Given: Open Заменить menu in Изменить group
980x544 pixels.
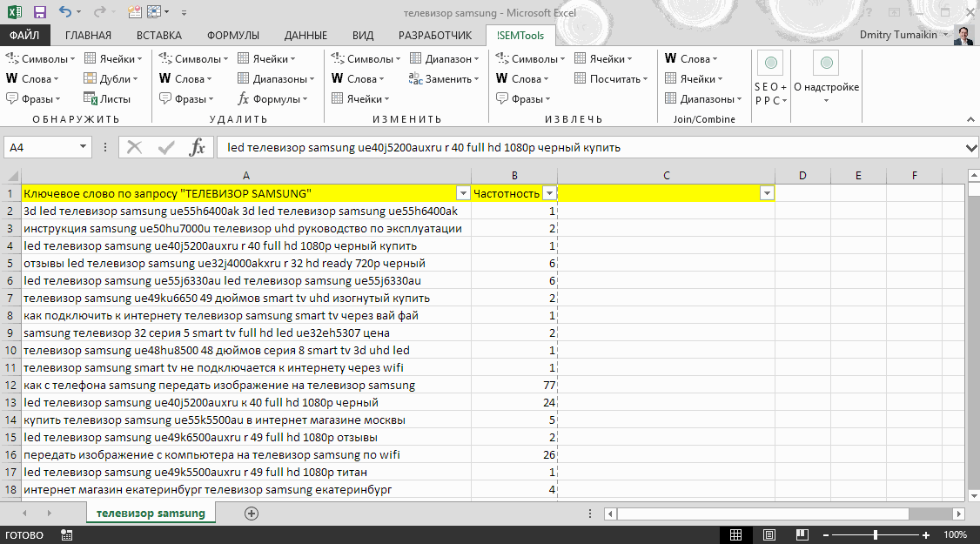Looking at the screenshot, I should click(444, 79).
